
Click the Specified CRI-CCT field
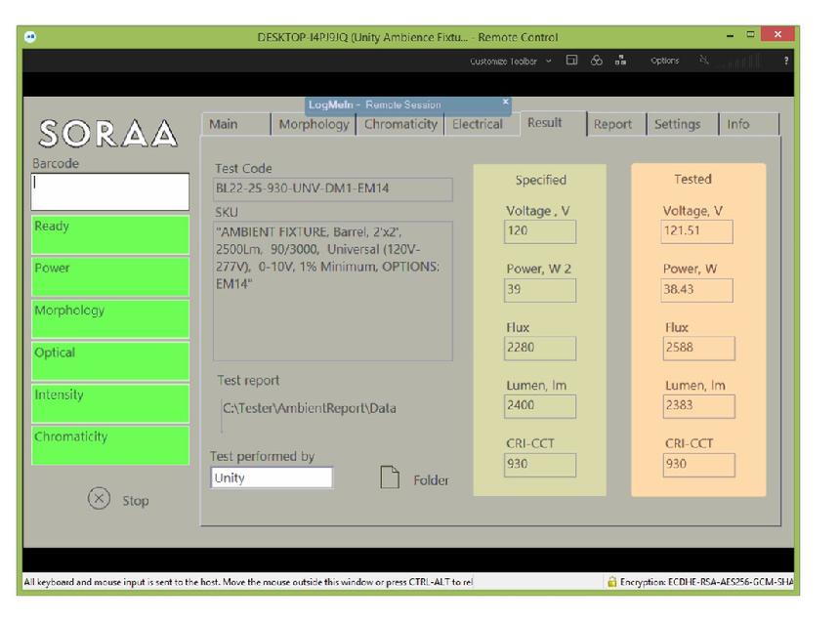540,465
